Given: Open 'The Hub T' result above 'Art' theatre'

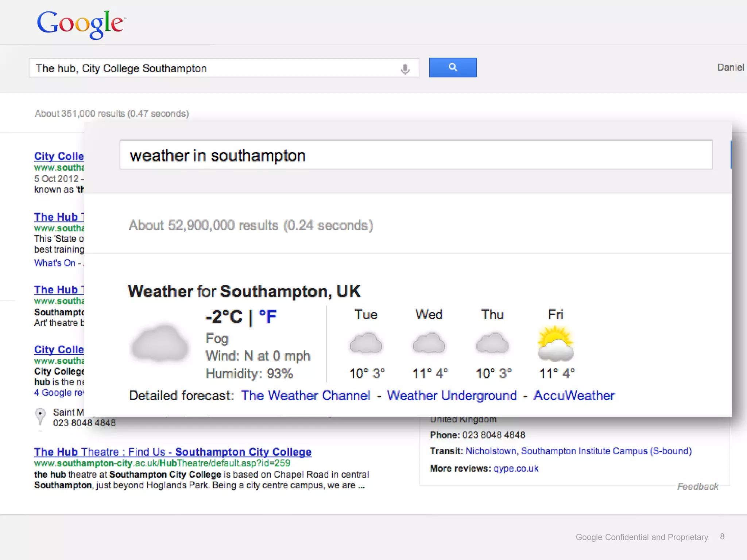Looking at the screenshot, I should coord(59,290).
